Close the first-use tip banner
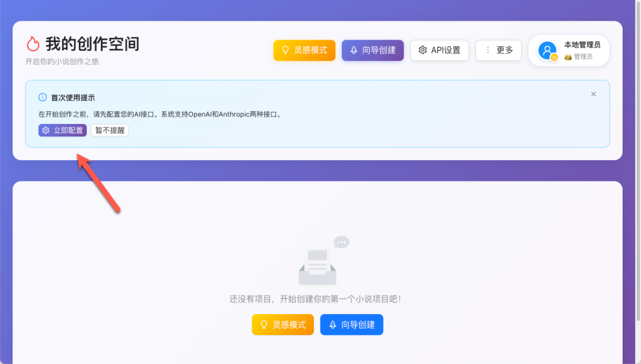Viewport: 641px width, 364px height. click(593, 94)
